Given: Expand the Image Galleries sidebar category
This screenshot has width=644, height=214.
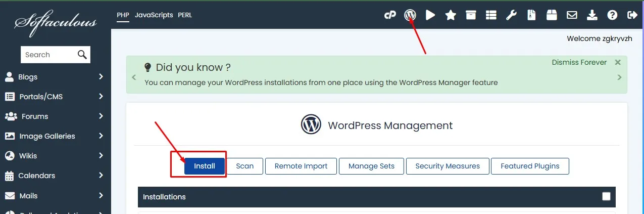Looking at the screenshot, I should click(x=55, y=136).
